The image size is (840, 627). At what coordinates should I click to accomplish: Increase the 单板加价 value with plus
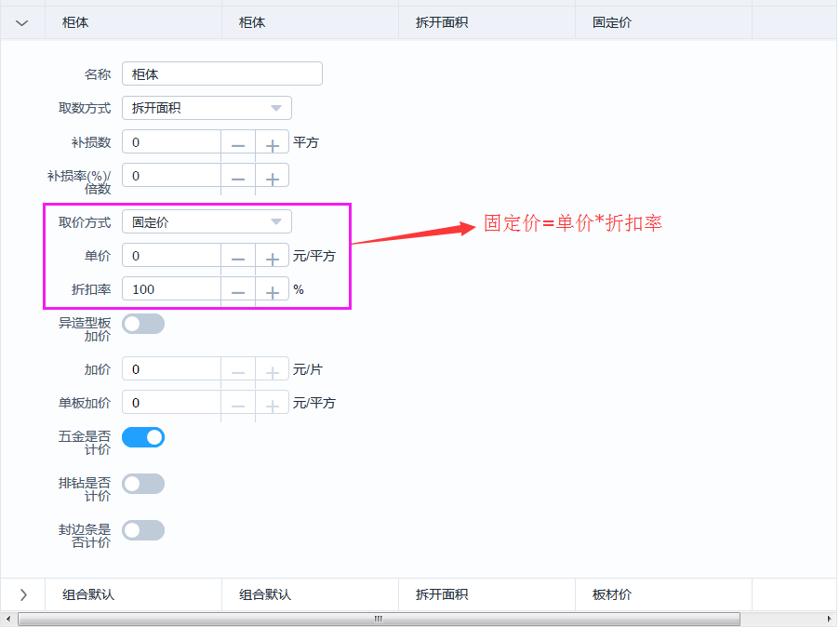tap(273, 404)
